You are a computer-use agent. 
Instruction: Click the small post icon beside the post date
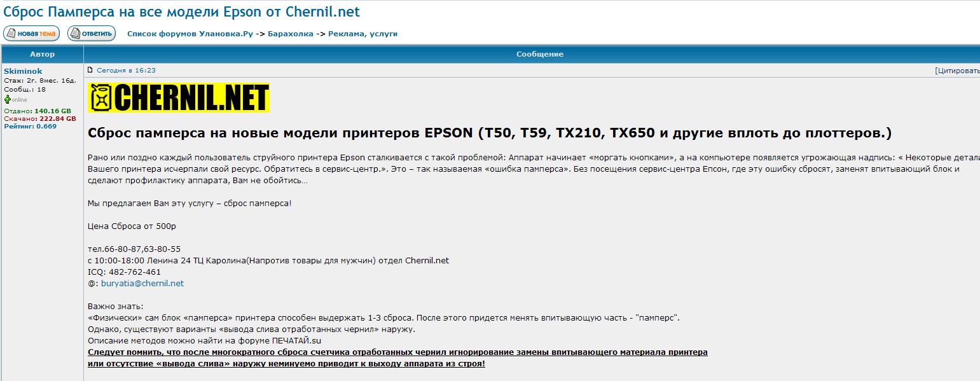coord(90,70)
